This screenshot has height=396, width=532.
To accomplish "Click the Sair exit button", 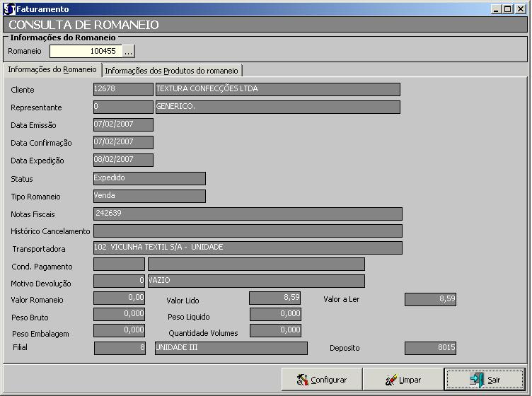I will (485, 380).
